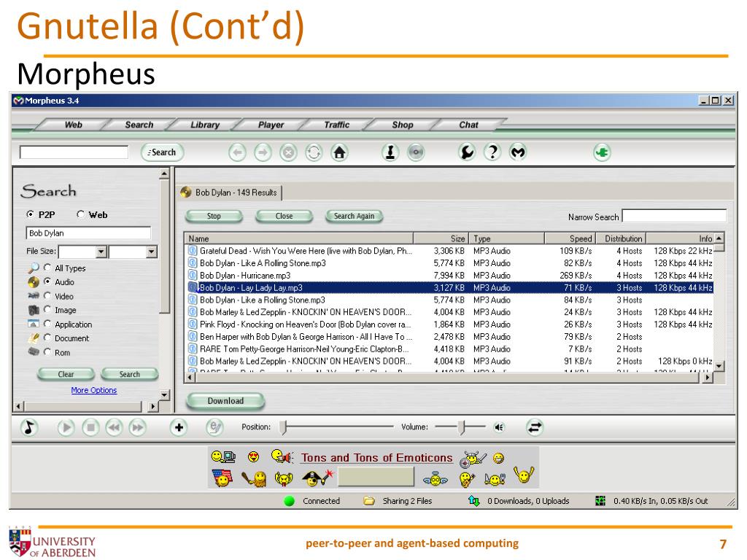
Task: Click the green puzzle piece icon
Action: coord(602,153)
